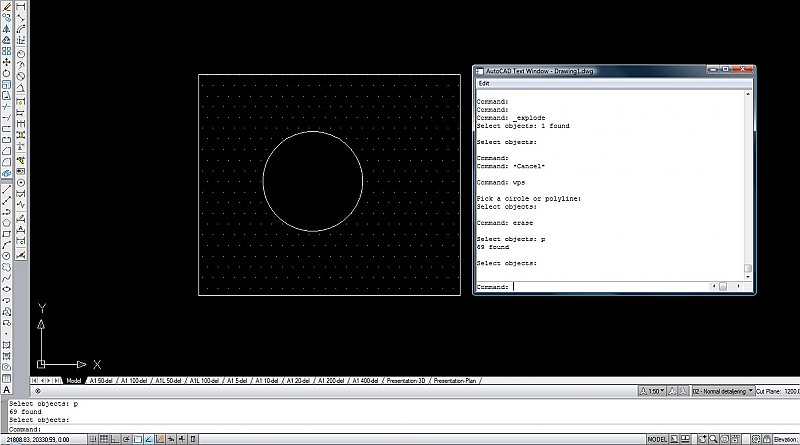Switch to the A1 100-del layout tab

click(134, 381)
